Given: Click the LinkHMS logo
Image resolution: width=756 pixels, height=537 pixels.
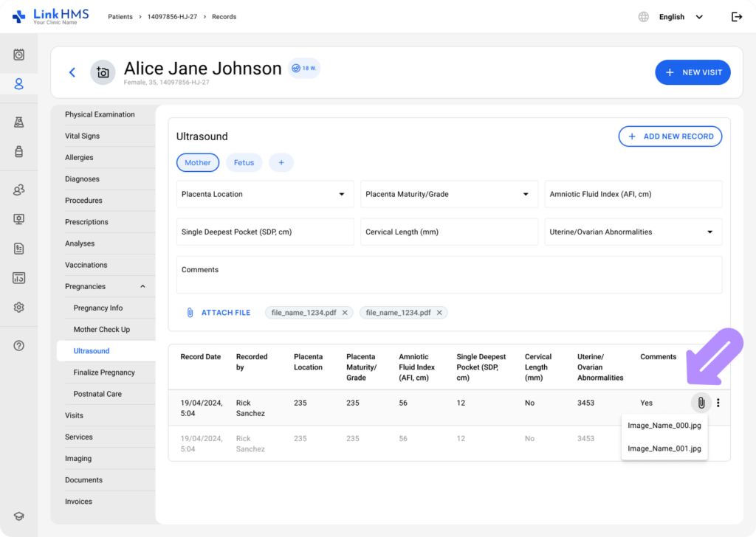Looking at the screenshot, I should [51, 16].
